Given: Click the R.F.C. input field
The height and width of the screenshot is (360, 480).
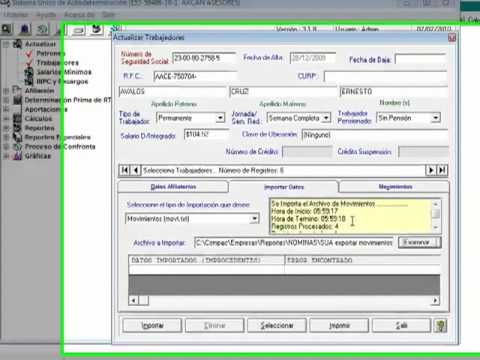Looking at the screenshot, I should 195,76.
